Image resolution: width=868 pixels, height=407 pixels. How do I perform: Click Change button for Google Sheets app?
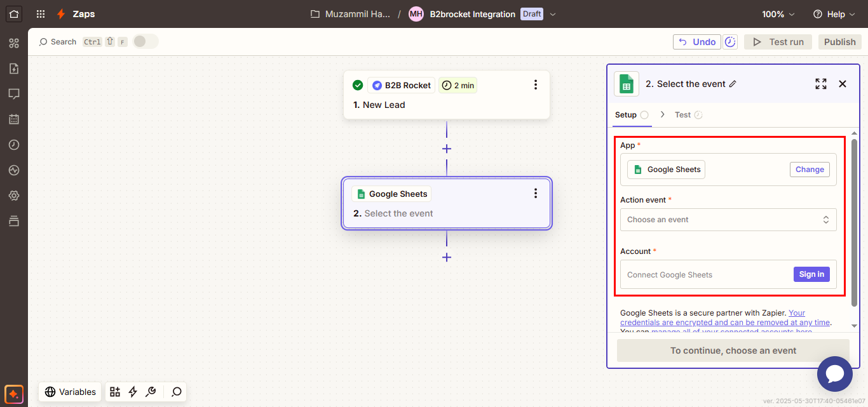pos(810,170)
